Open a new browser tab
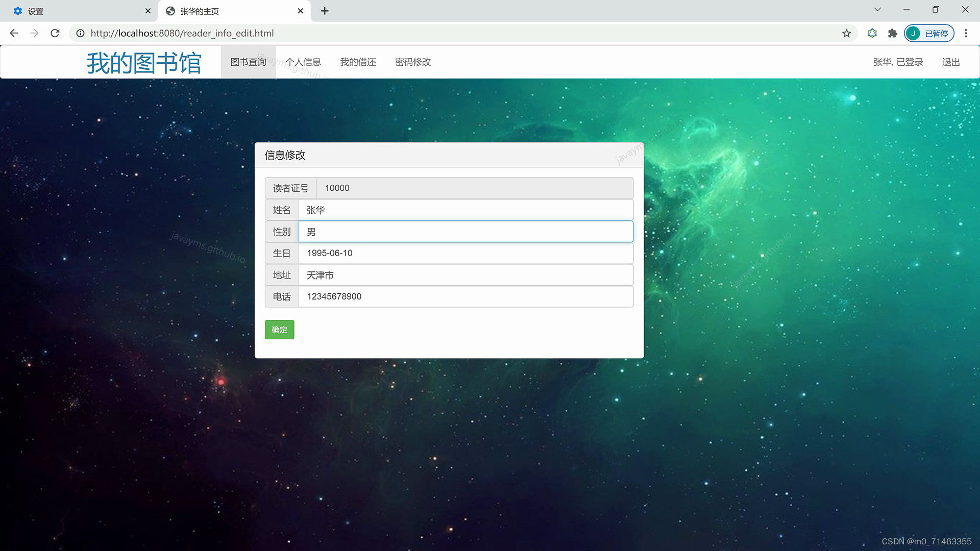 [325, 11]
